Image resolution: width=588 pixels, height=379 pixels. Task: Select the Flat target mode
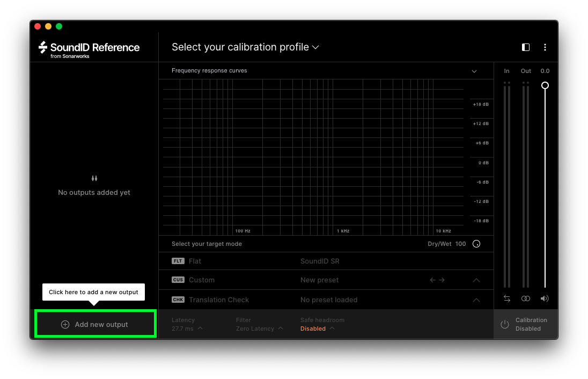195,261
